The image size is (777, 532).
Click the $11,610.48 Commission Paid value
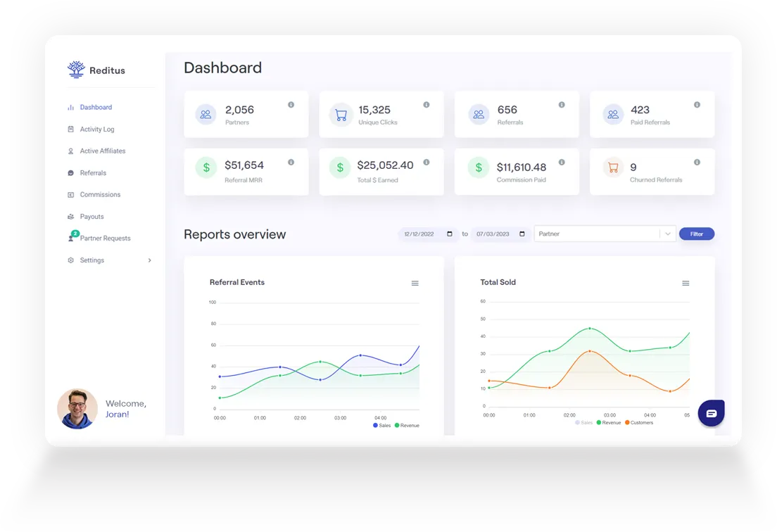[x=522, y=167]
